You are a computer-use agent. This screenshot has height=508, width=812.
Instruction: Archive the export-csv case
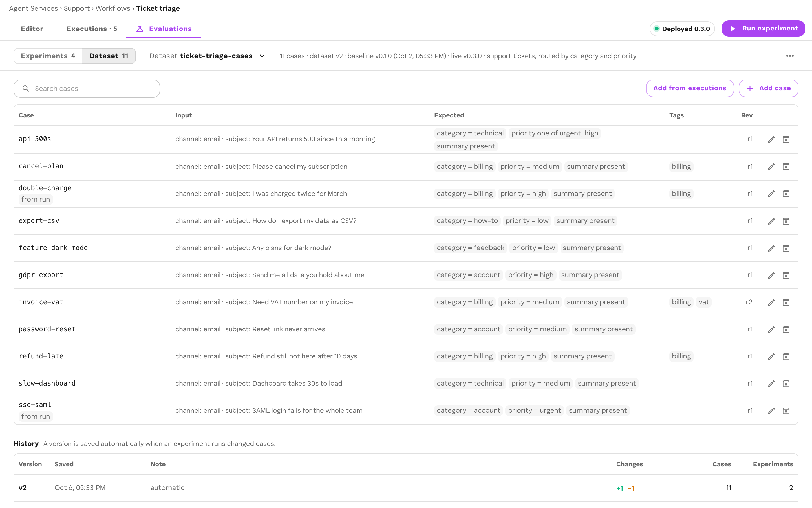point(786,221)
